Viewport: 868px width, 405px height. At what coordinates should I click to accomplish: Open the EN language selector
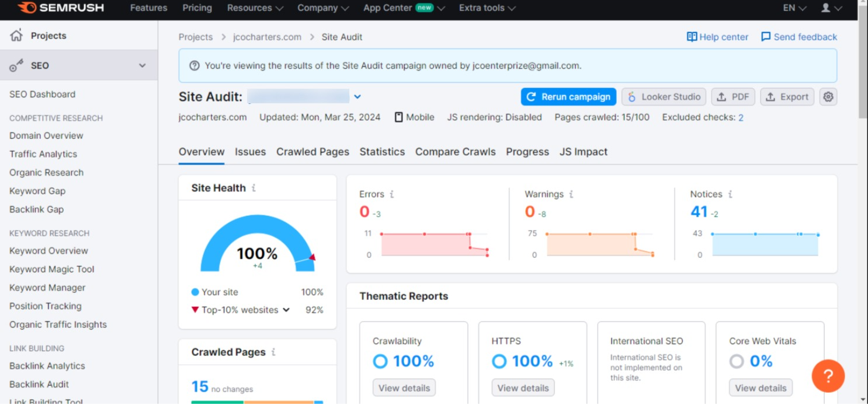click(794, 8)
